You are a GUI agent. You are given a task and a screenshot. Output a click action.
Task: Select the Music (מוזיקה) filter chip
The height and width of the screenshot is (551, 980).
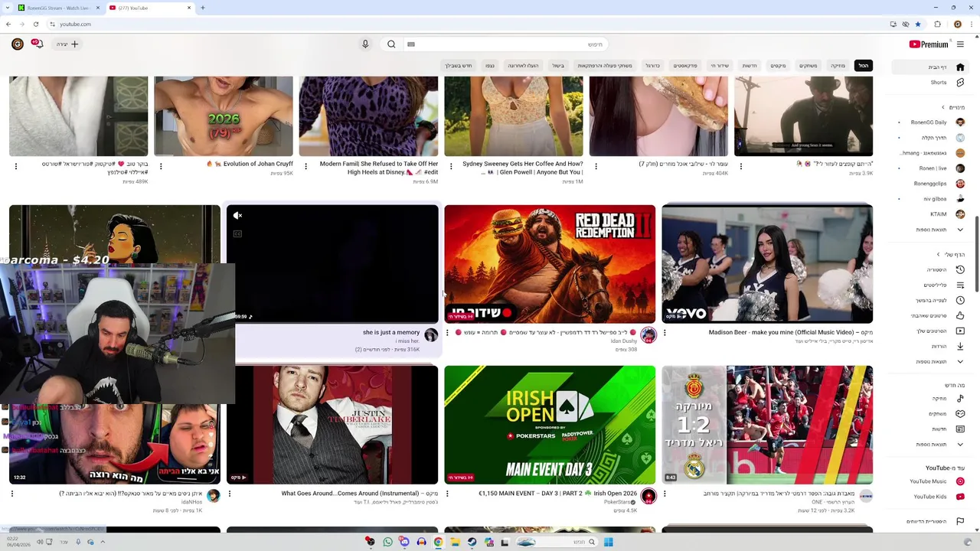[x=838, y=66]
